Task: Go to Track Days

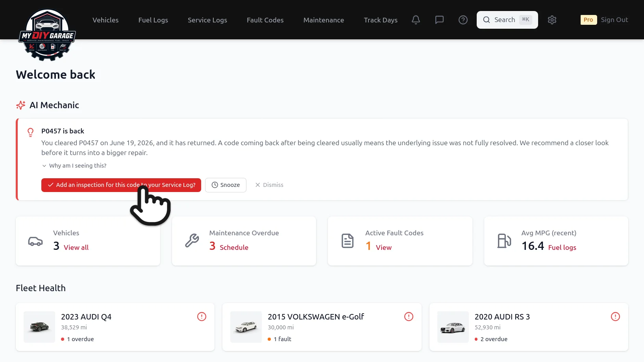Action: (x=381, y=20)
